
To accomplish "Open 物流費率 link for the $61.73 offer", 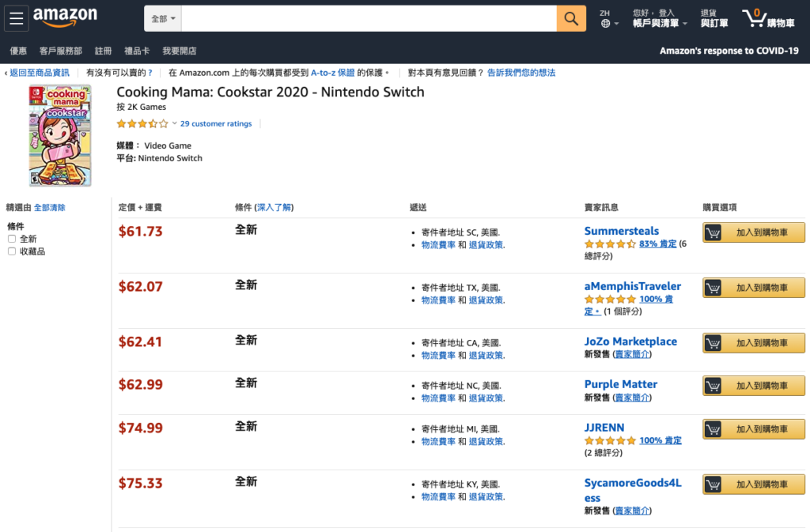I will click(438, 244).
